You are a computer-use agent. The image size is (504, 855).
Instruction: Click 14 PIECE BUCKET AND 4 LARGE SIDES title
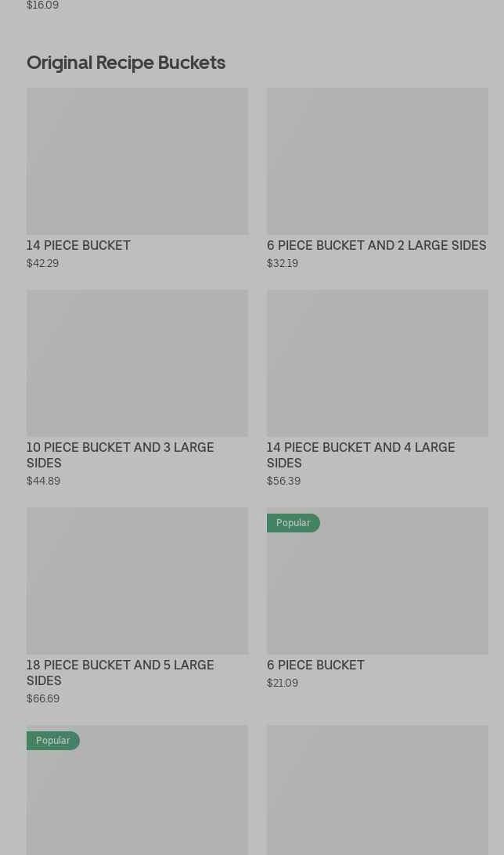[x=360, y=455]
